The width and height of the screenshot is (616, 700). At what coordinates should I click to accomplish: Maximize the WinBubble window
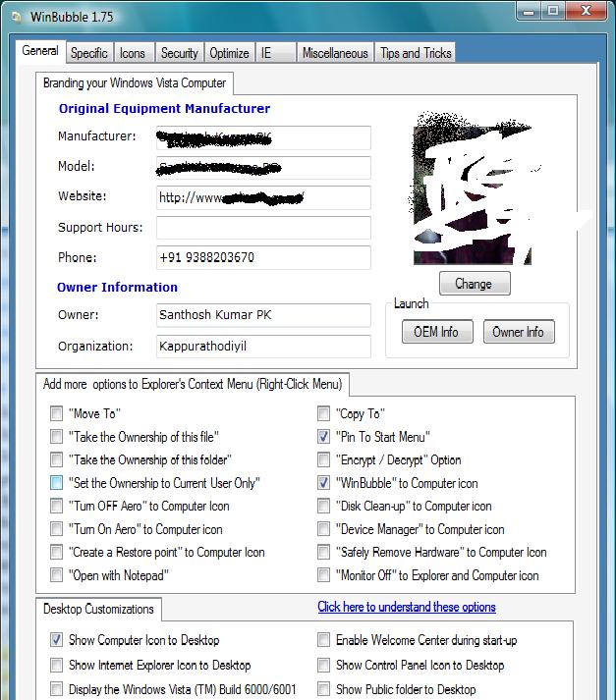[x=553, y=11]
